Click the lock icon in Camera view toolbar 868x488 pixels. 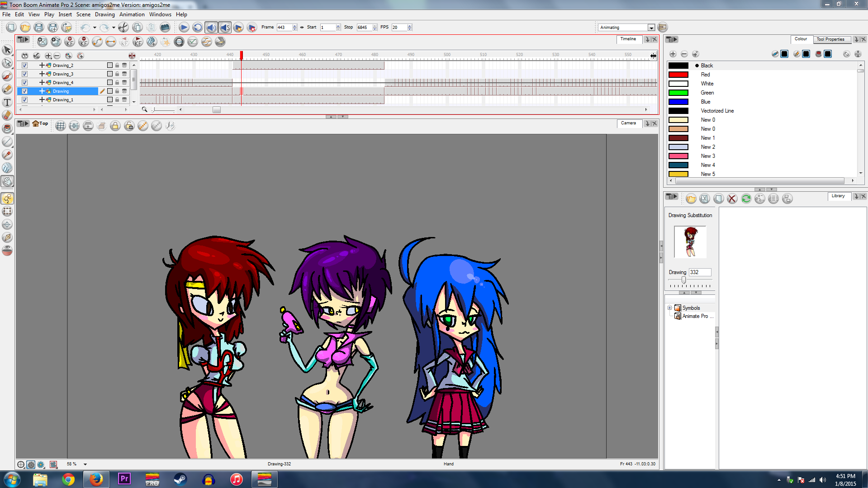[115, 126]
